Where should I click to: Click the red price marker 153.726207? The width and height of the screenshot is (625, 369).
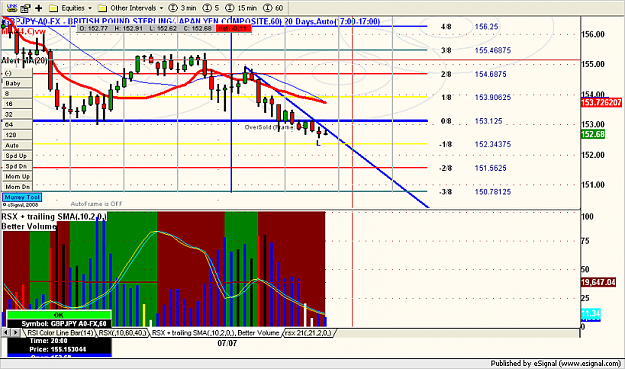tap(601, 103)
